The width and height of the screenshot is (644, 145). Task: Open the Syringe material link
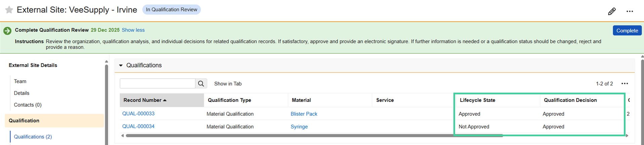point(299,127)
